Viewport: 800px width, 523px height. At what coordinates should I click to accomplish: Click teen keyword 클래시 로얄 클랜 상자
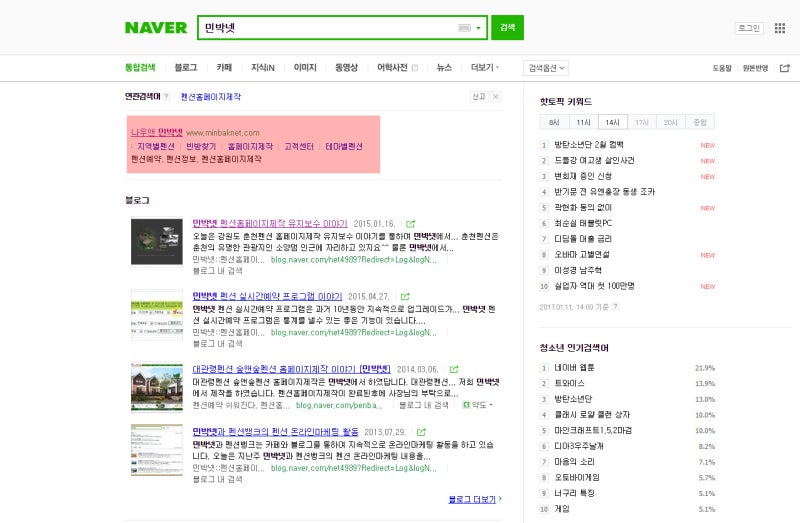pyautogui.click(x=592, y=414)
